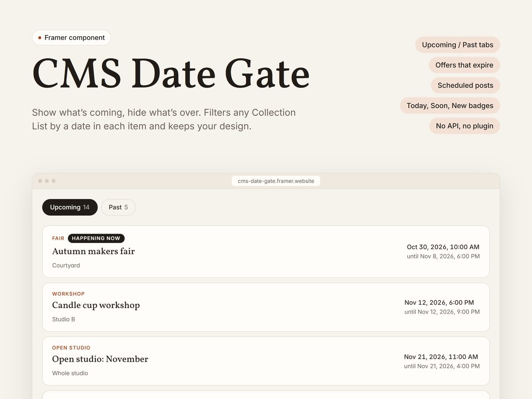Screen dimensions: 532x399
Task: Click the Whole studio location text
Action: (70, 373)
